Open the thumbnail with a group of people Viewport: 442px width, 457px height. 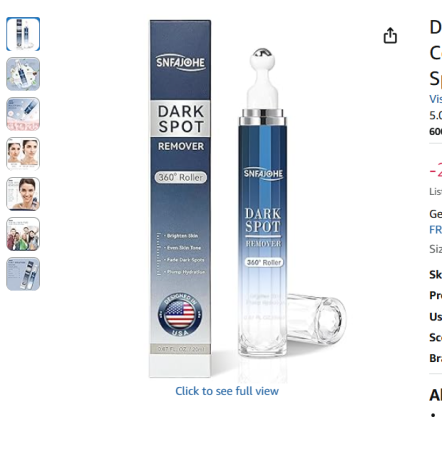point(23,234)
